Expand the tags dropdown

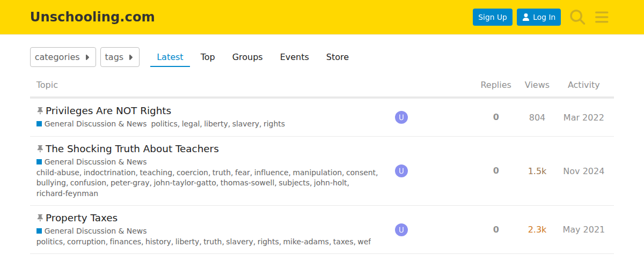120,57
